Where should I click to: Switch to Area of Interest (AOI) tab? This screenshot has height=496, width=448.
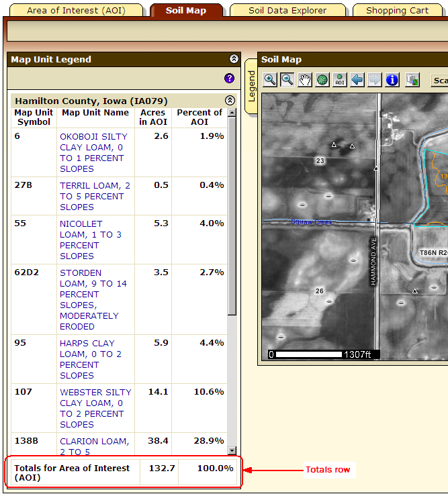pos(76,11)
